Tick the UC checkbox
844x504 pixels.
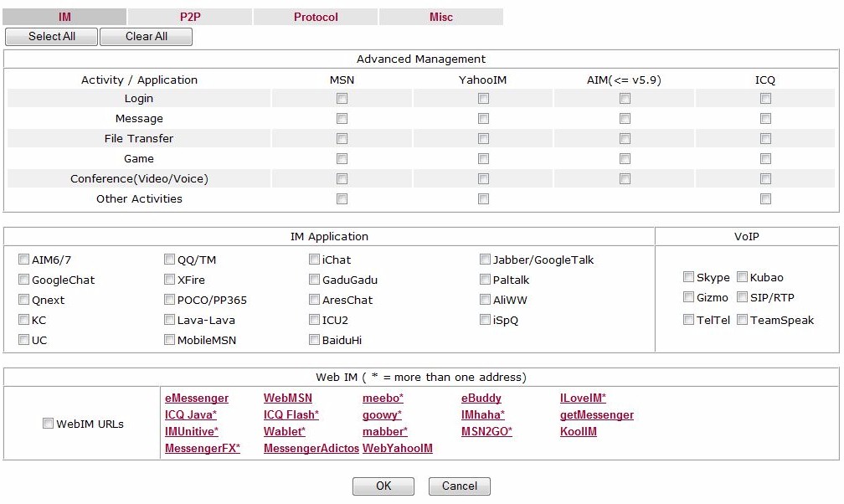point(23,340)
